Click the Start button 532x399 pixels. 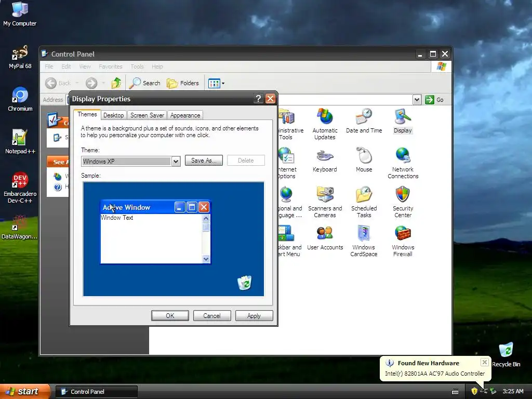point(24,391)
